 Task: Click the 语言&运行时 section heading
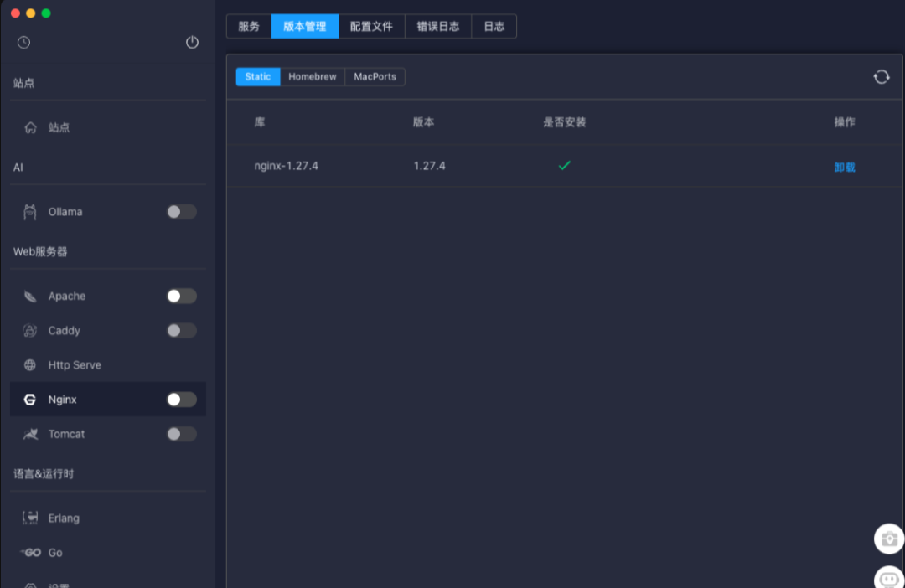pyautogui.click(x=44, y=474)
